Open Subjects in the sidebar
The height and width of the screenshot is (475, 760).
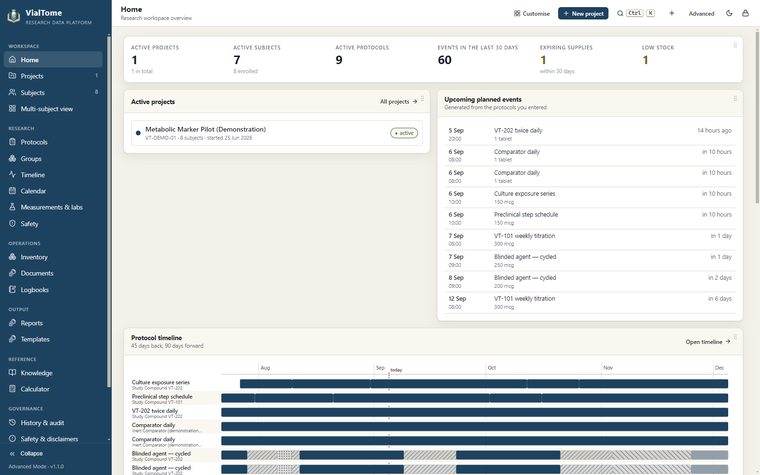coord(53,92)
